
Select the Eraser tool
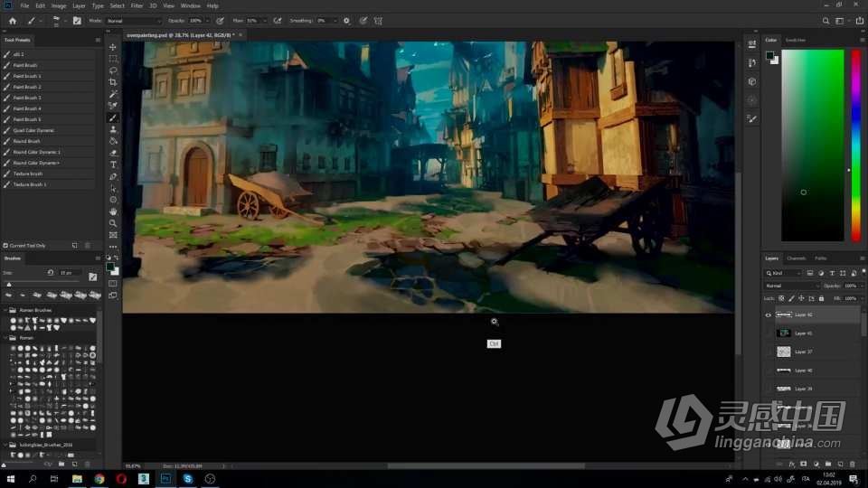113,153
